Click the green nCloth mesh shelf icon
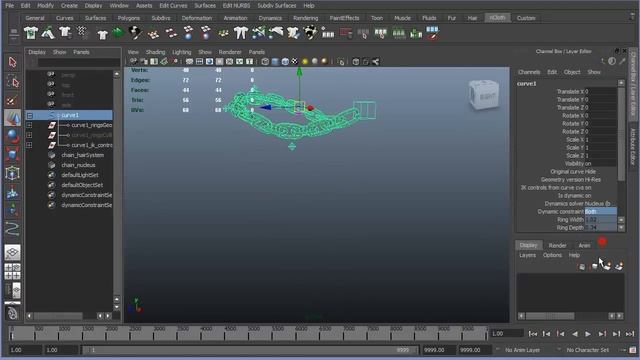Viewport: 640px width, 360px height. click(118, 33)
